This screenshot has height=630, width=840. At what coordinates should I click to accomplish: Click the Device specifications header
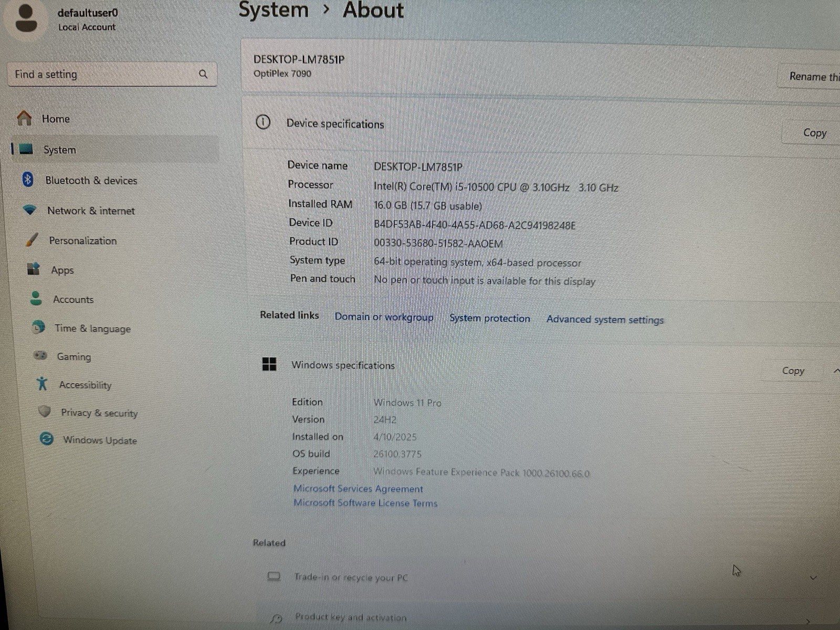[335, 124]
